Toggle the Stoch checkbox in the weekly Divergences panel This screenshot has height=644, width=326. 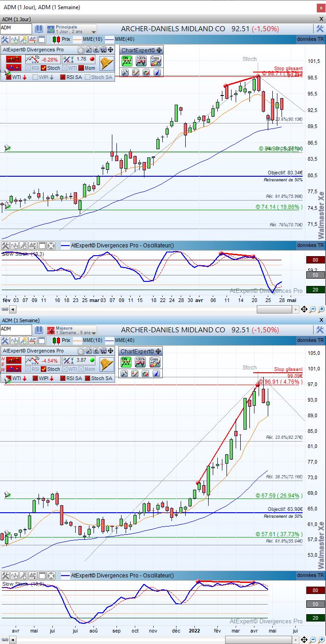(x=44, y=369)
